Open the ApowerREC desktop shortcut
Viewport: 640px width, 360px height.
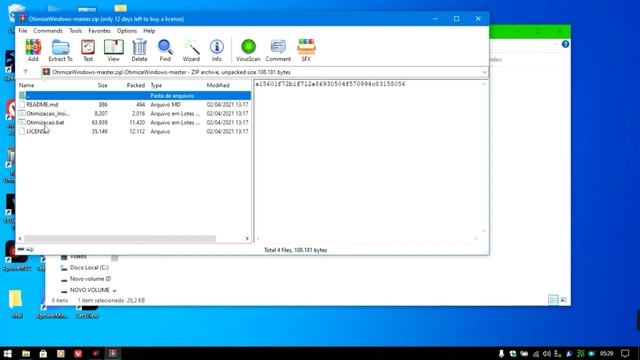pyautogui.click(x=16, y=256)
